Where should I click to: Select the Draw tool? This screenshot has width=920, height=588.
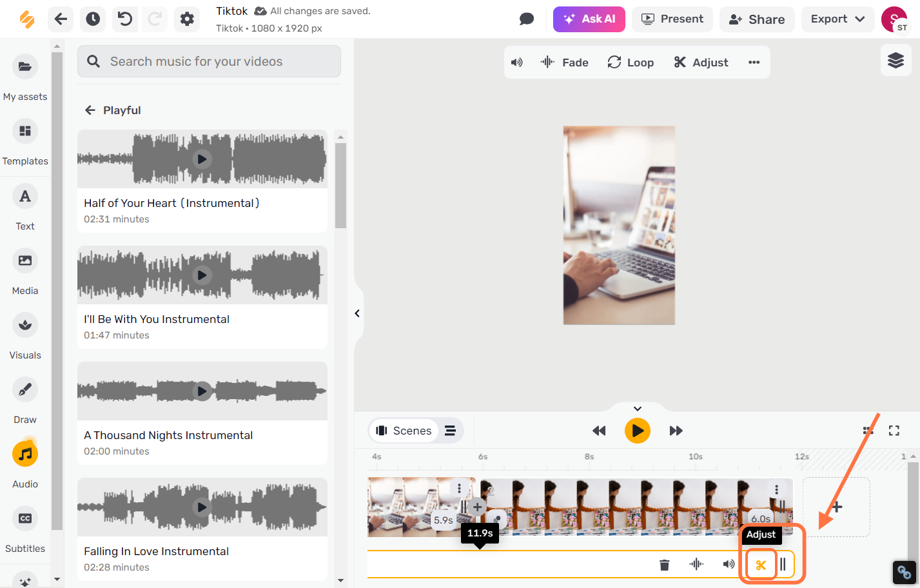point(25,400)
